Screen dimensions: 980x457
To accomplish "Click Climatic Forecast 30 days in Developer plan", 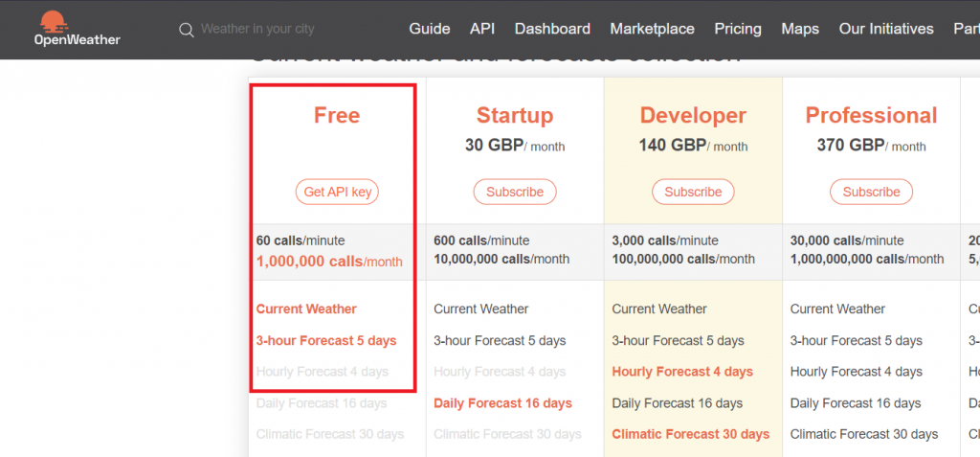I will (x=691, y=434).
